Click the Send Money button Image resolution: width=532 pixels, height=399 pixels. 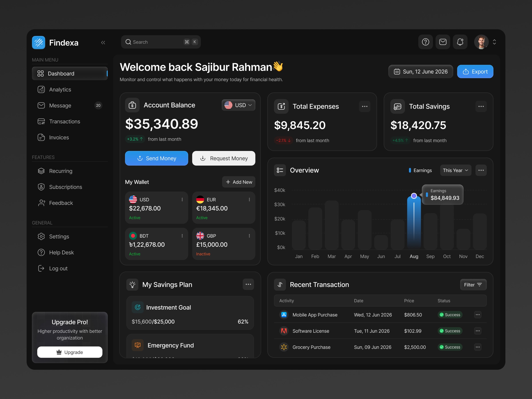[x=156, y=158]
